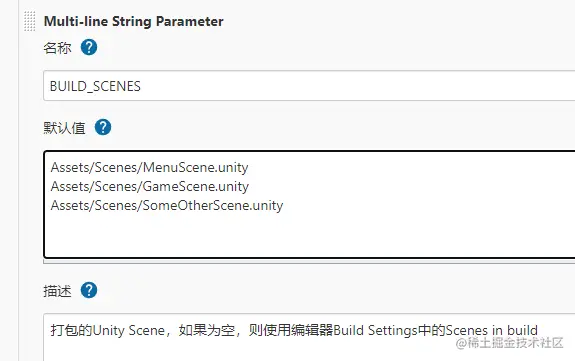
Task: Open help for the 默认值 field
Action: coord(103,127)
